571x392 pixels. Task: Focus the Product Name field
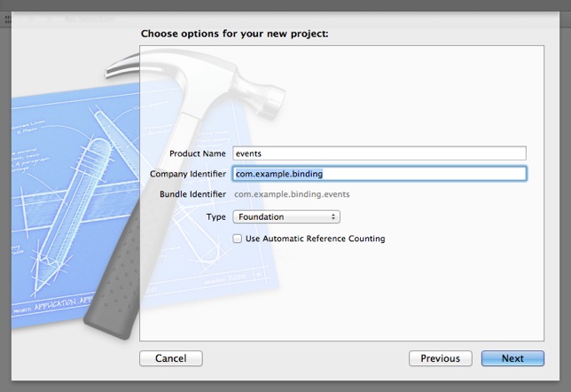[379, 153]
